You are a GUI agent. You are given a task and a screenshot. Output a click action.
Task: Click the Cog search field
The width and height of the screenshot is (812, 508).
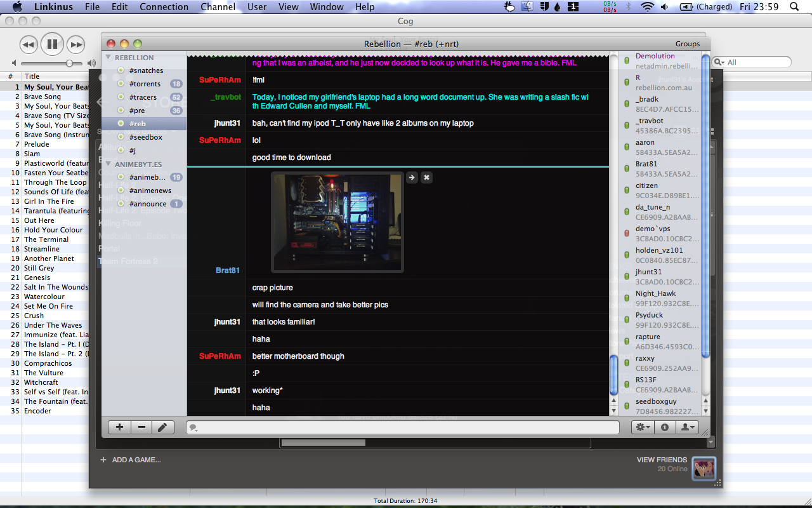tap(752, 62)
